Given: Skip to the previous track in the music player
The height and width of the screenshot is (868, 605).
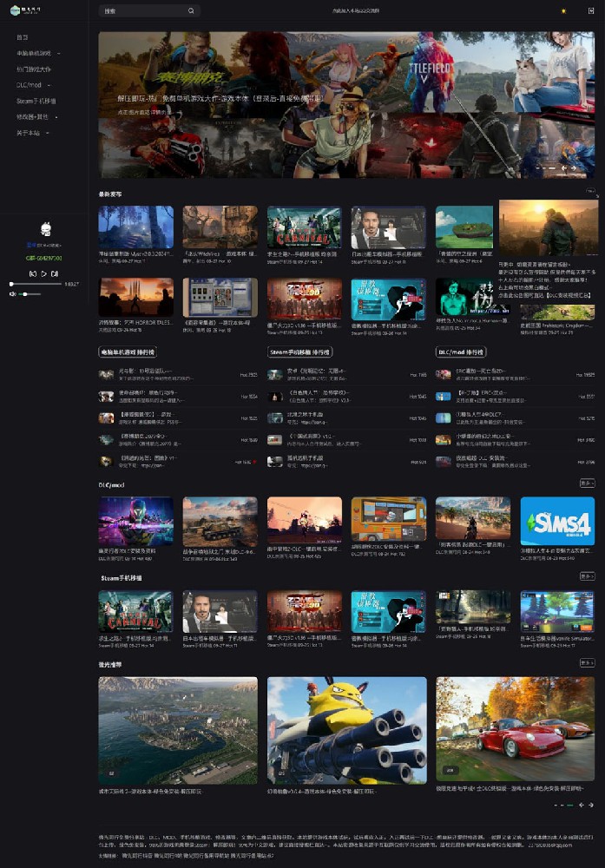Looking at the screenshot, I should click(x=33, y=273).
